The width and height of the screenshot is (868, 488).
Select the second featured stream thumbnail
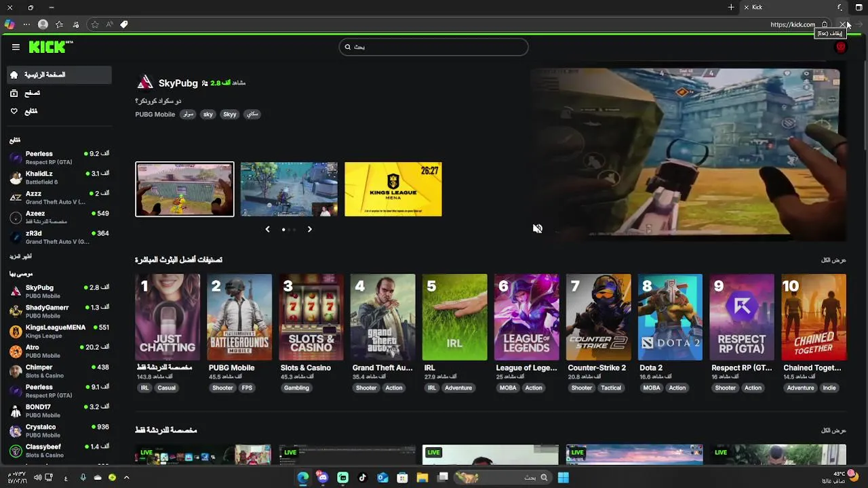(x=289, y=189)
